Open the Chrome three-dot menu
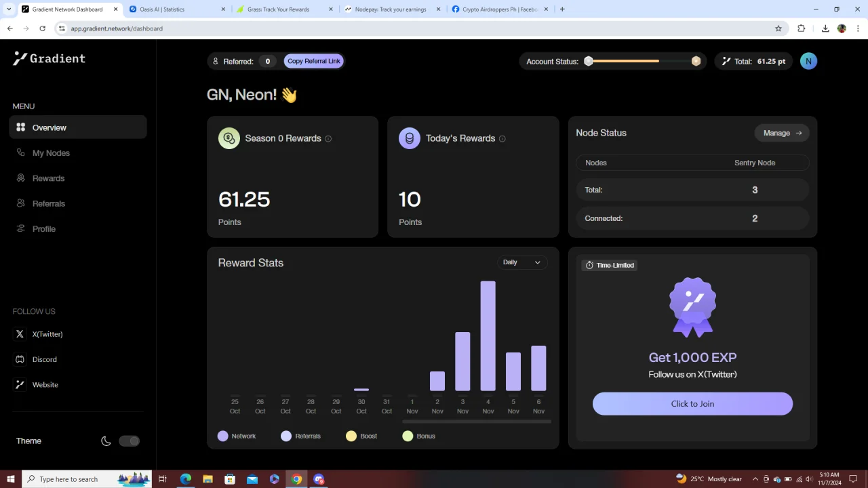 [858, 28]
